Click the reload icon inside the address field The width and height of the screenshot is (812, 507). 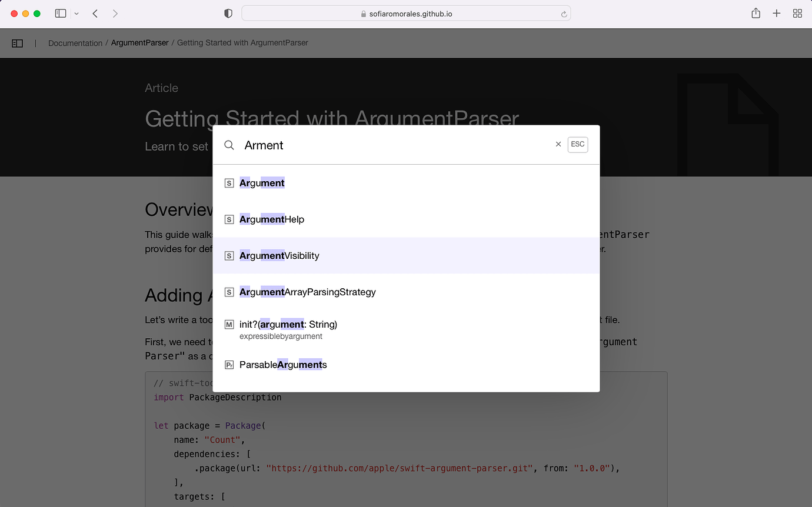(563, 13)
